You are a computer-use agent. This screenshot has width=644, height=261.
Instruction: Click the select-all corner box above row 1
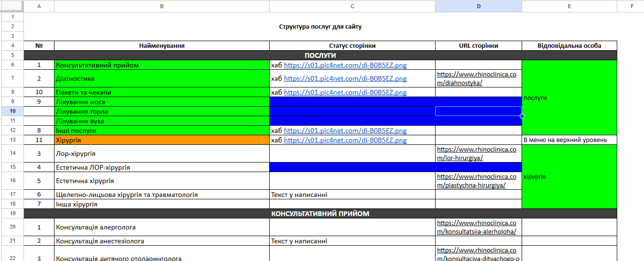pyautogui.click(x=12, y=6)
